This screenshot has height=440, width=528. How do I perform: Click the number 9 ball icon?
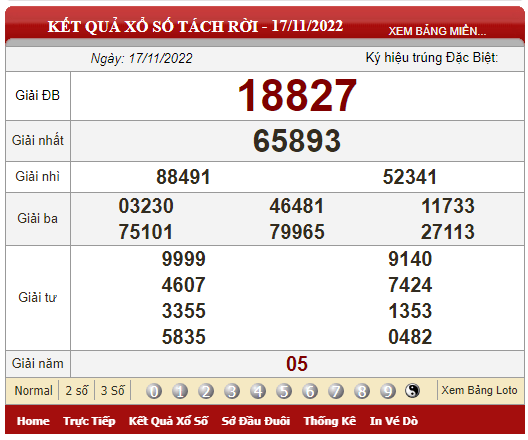(x=388, y=391)
